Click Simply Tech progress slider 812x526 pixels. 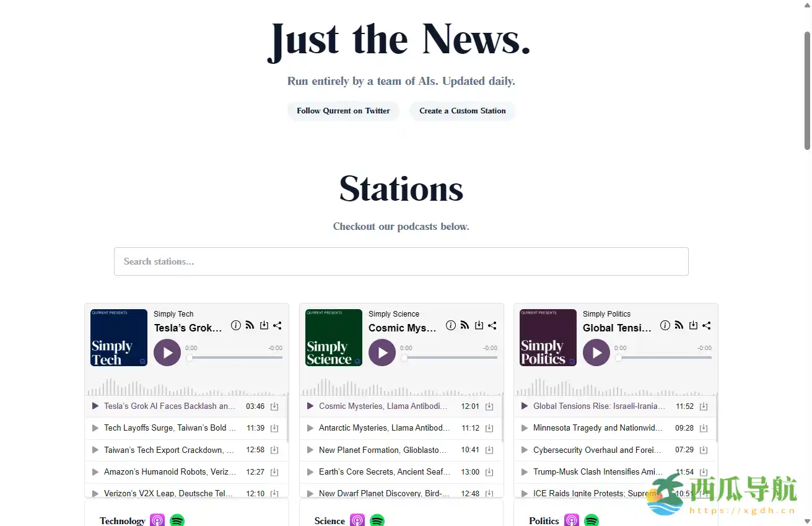pyautogui.click(x=235, y=357)
